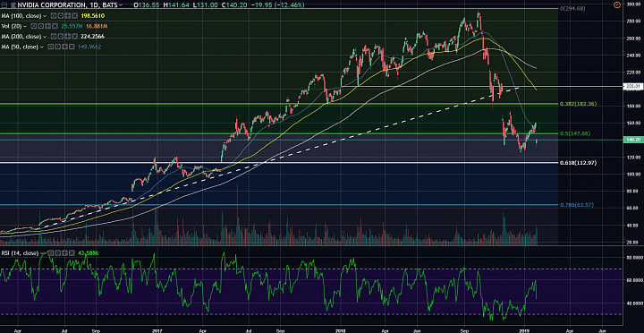Click the close price value C140.20
This screenshot has width=644, height=333.
pyautogui.click(x=234, y=5)
